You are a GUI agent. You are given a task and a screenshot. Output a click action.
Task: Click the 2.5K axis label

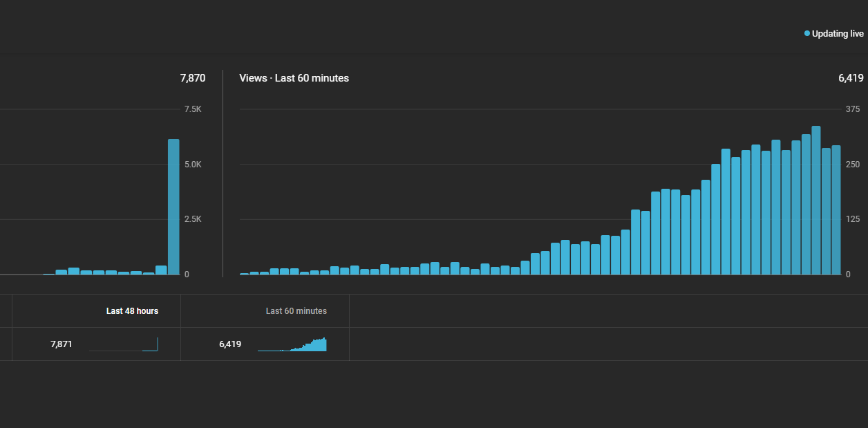(193, 219)
